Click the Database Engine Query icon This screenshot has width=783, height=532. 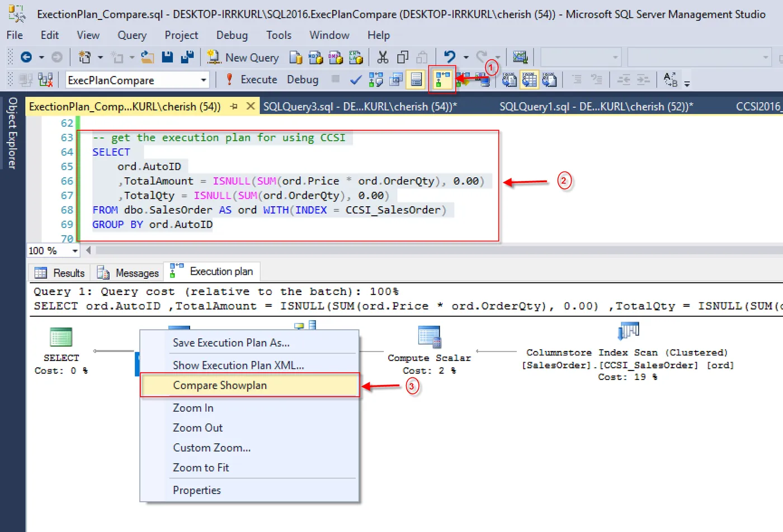(x=296, y=57)
